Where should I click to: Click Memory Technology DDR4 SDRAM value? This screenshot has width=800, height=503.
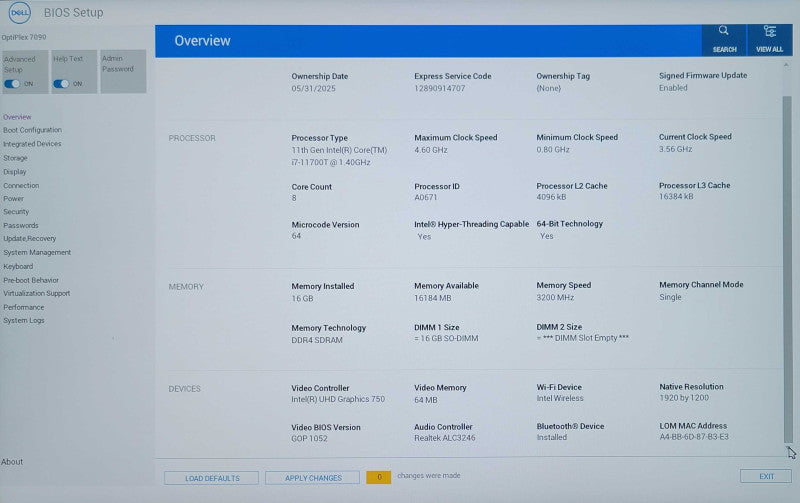[x=317, y=340]
